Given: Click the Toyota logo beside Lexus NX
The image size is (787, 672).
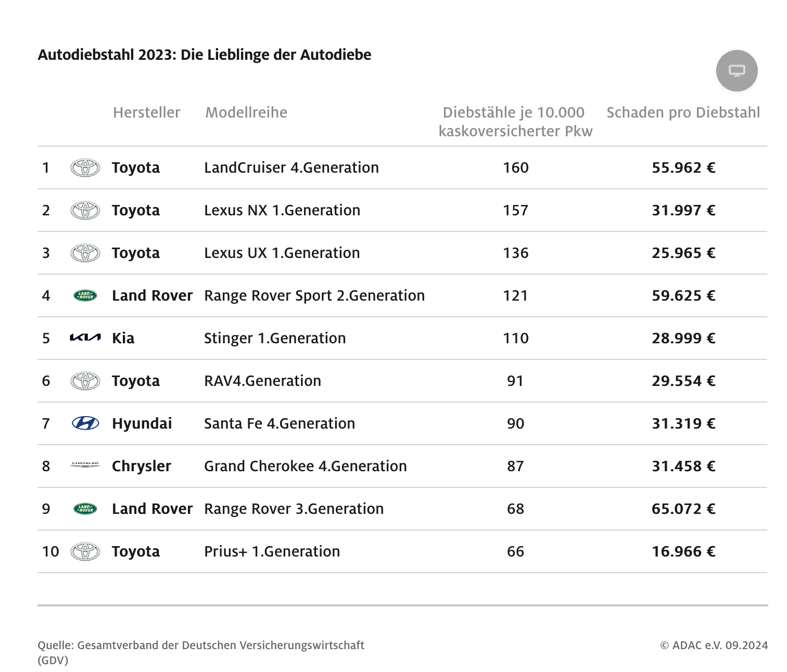Looking at the screenshot, I should coord(85,210).
